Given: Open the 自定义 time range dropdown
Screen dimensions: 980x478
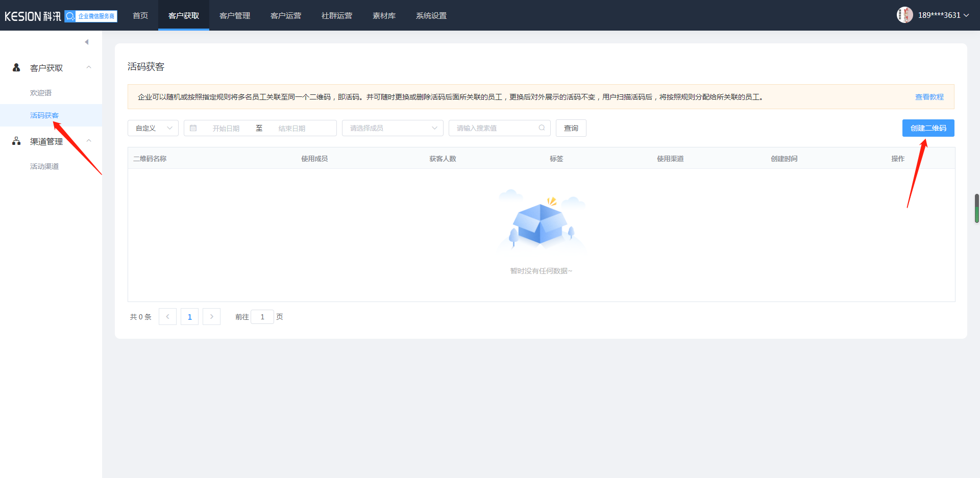Looking at the screenshot, I should 153,128.
